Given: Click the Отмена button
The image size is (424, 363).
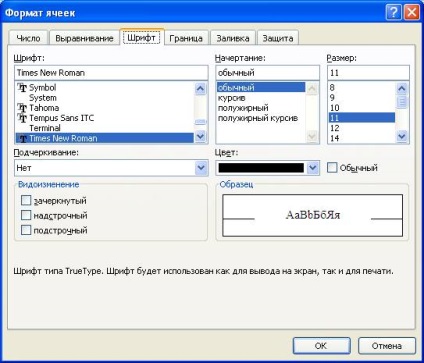Looking at the screenshot, I should click(x=387, y=346).
